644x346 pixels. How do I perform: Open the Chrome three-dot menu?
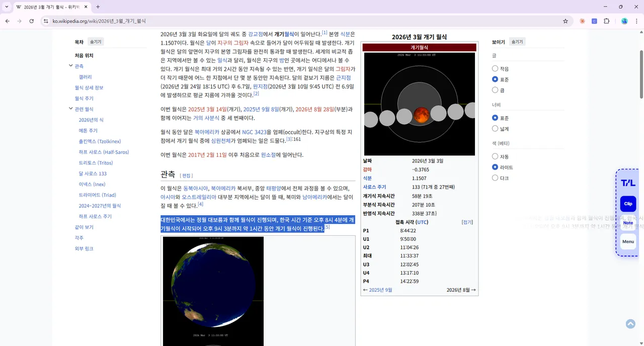636,21
